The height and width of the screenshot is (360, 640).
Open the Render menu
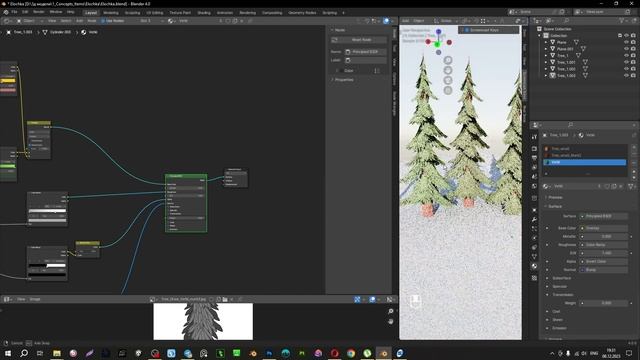coord(38,12)
